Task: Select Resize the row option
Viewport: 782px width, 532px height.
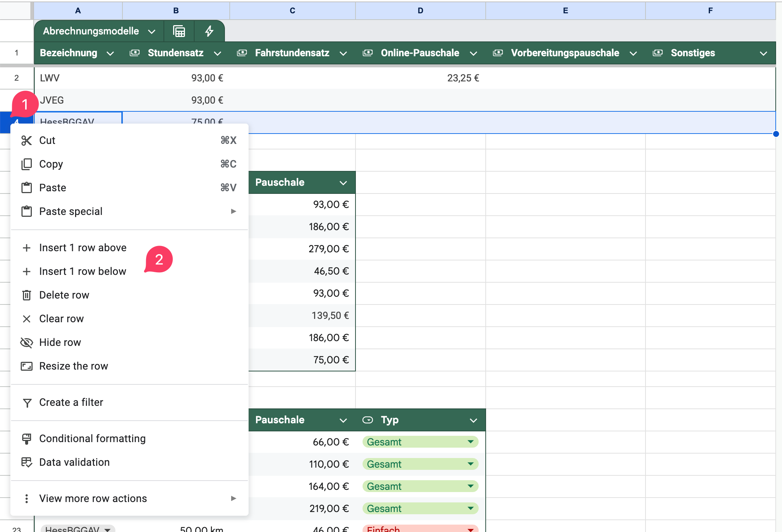Action: tap(74, 366)
